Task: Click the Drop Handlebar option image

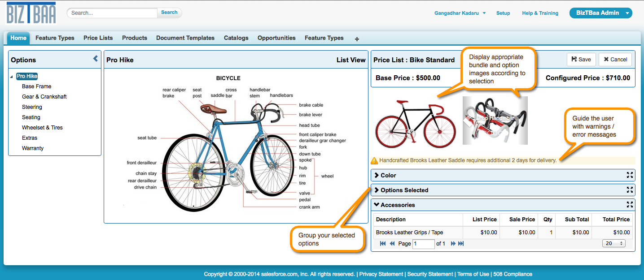Action: pos(495,121)
